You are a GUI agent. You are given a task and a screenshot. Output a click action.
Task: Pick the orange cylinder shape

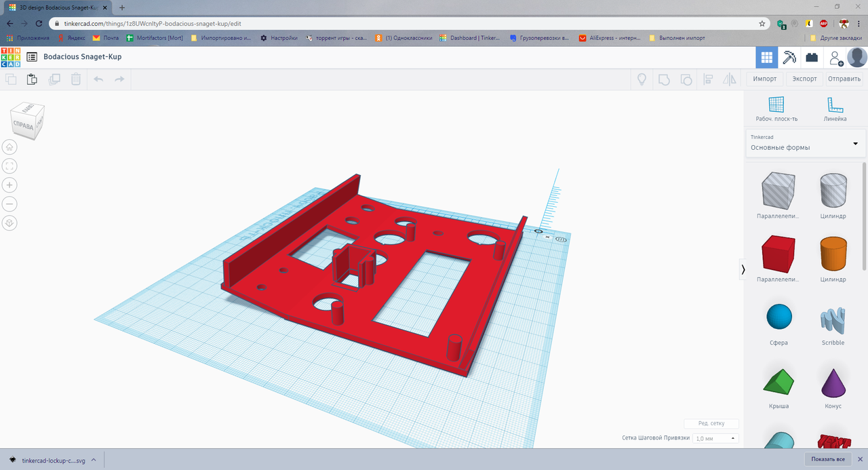[833, 254]
